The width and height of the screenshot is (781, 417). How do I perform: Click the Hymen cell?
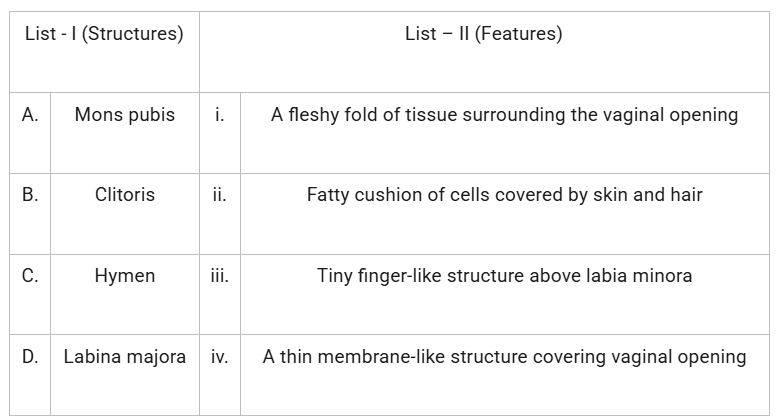click(125, 275)
